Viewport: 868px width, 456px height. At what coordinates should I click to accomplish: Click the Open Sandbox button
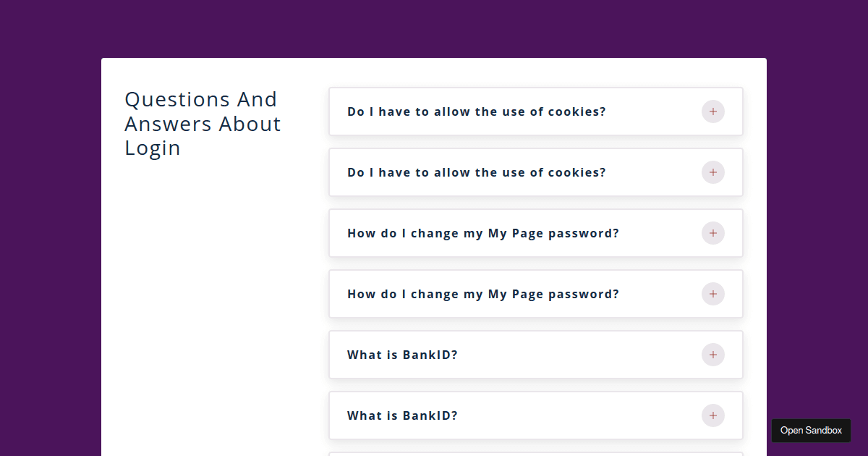811,431
